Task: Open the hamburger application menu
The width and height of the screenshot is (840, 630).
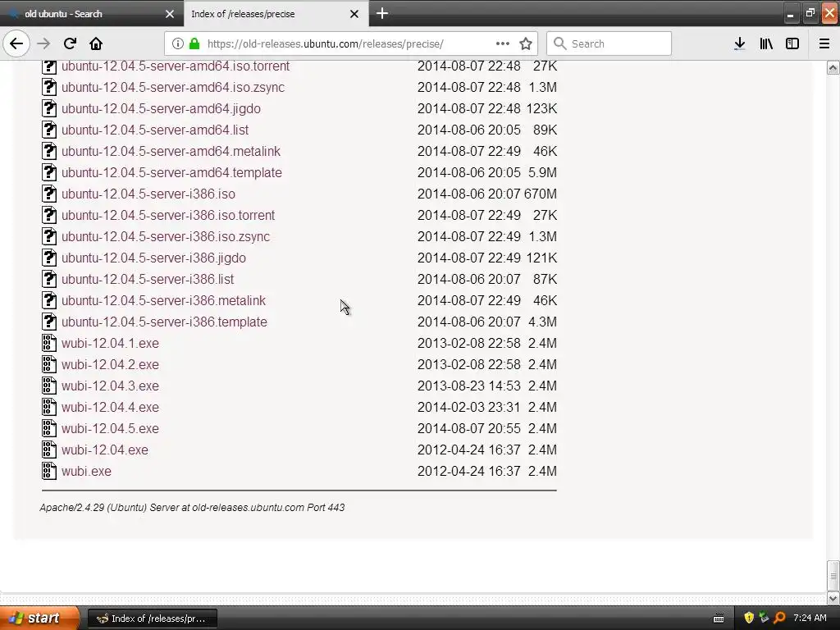Action: click(824, 44)
